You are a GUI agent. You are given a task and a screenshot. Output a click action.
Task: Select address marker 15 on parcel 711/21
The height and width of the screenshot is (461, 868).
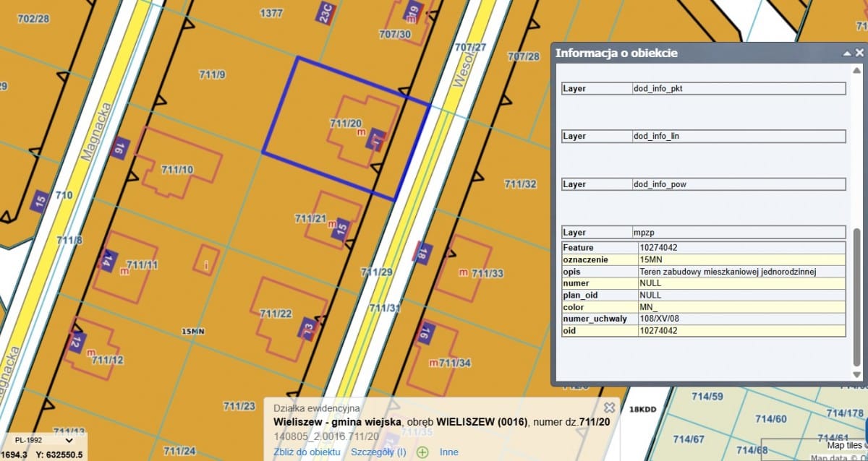(343, 225)
